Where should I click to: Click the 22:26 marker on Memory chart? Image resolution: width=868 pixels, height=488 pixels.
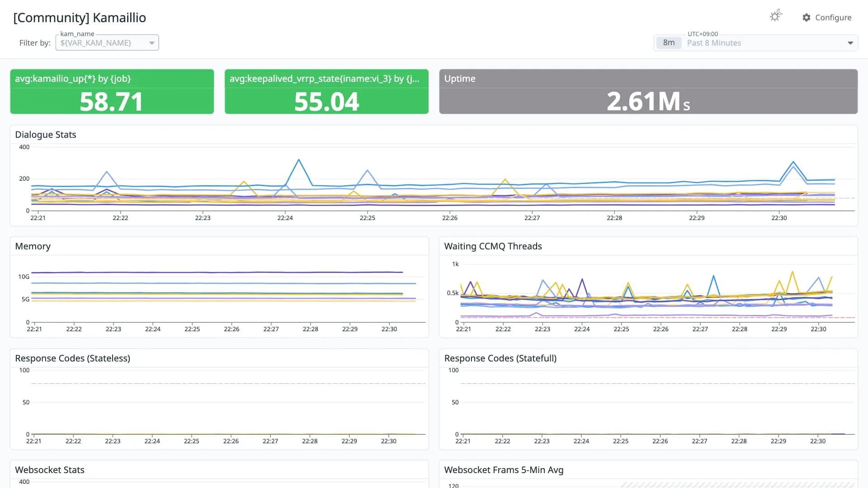pyautogui.click(x=231, y=329)
